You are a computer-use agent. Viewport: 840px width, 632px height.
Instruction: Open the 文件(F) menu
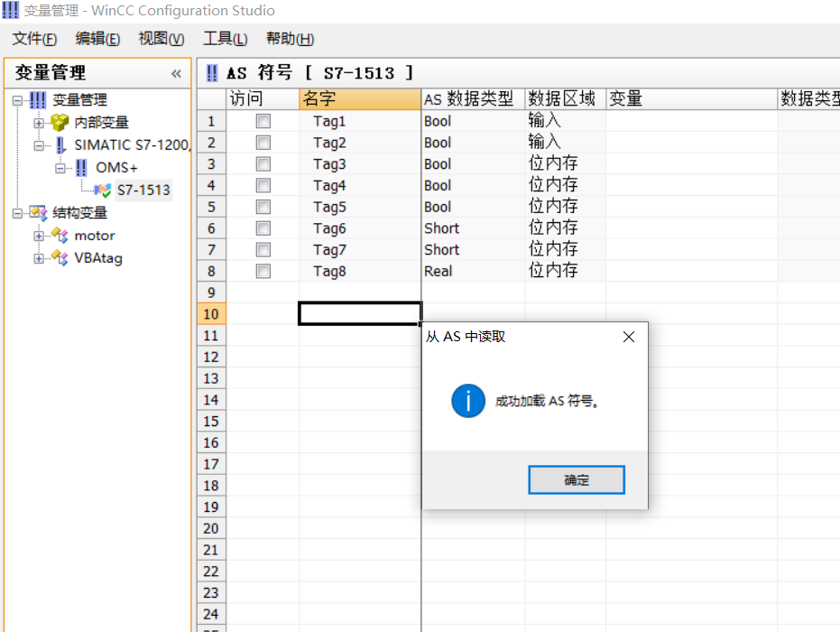click(34, 39)
